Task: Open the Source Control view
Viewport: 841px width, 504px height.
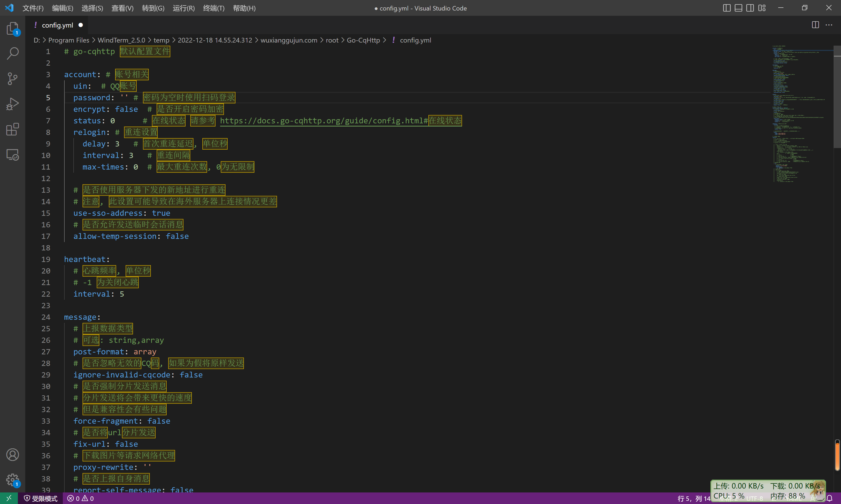Action: click(12, 78)
